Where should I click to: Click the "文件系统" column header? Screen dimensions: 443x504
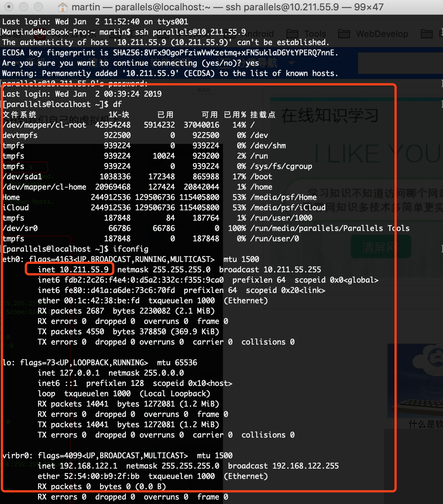(20, 115)
